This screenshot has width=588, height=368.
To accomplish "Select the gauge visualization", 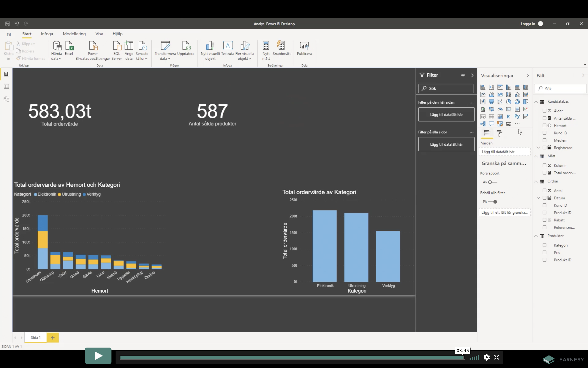I will 500,109.
